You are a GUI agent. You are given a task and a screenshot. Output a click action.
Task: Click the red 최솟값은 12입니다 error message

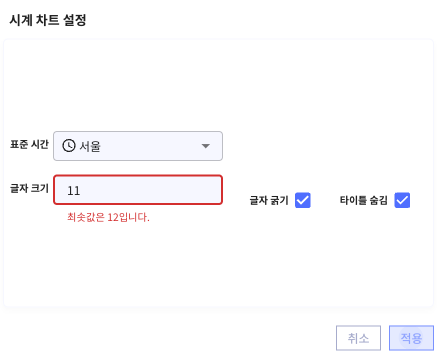(108, 217)
